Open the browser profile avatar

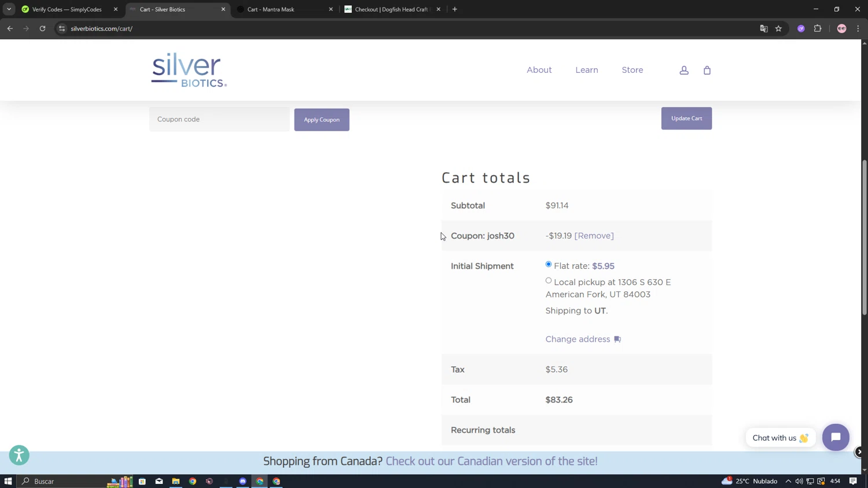(842, 28)
